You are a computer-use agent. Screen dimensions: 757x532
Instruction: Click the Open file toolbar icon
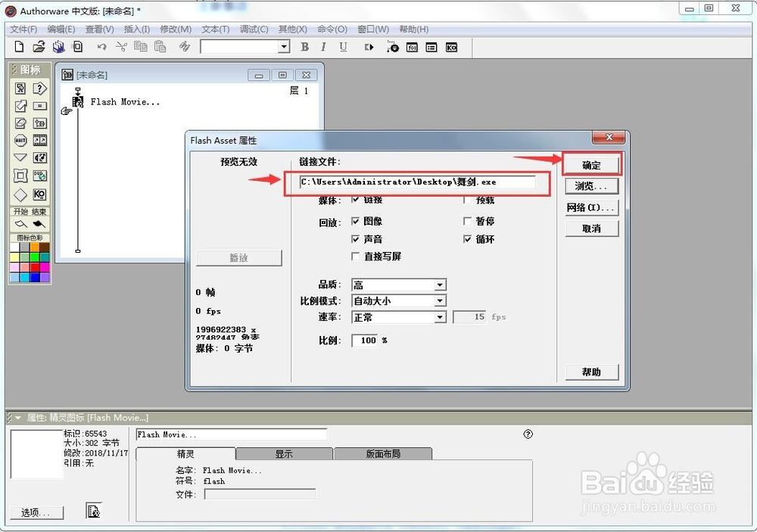tap(39, 47)
